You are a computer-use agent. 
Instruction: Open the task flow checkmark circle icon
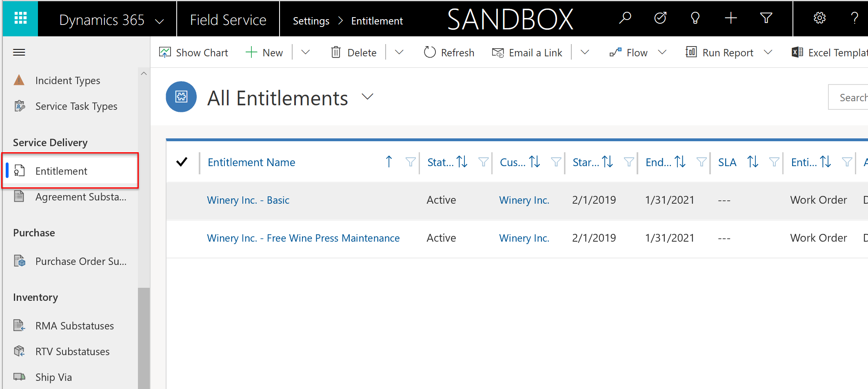point(660,18)
